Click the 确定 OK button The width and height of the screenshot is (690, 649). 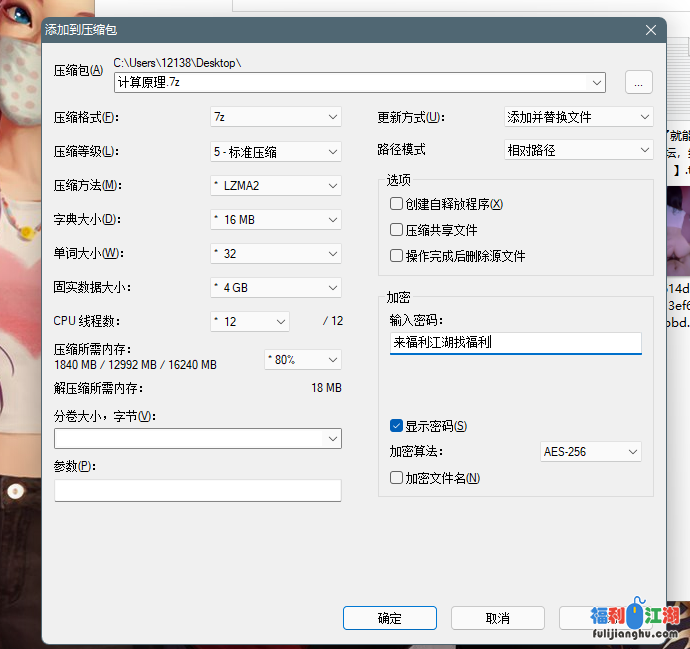389,618
